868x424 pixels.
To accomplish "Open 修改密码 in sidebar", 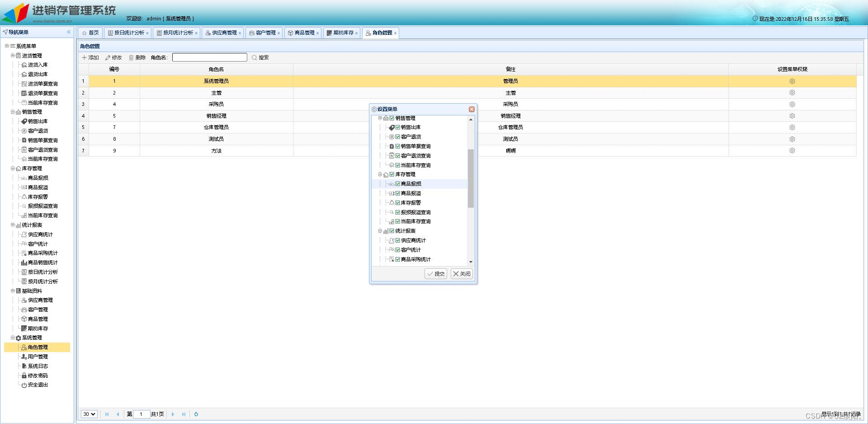I will point(38,376).
